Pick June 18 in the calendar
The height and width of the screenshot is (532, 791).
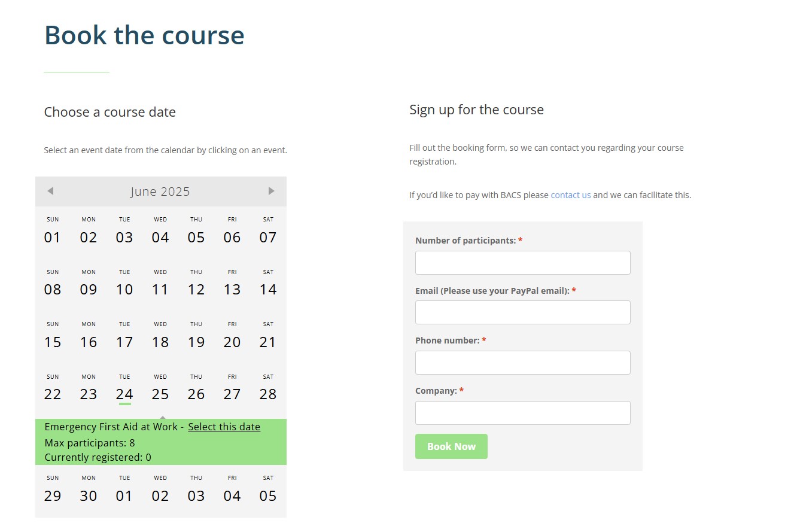coord(160,342)
